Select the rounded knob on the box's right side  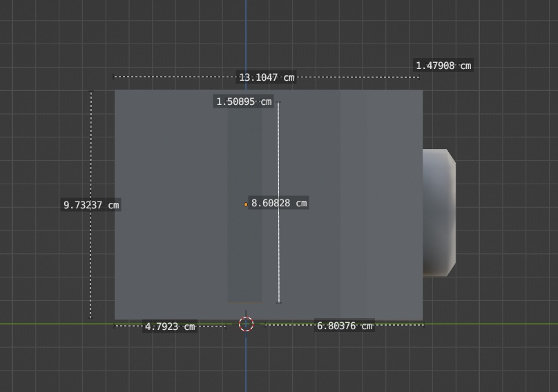(x=439, y=213)
